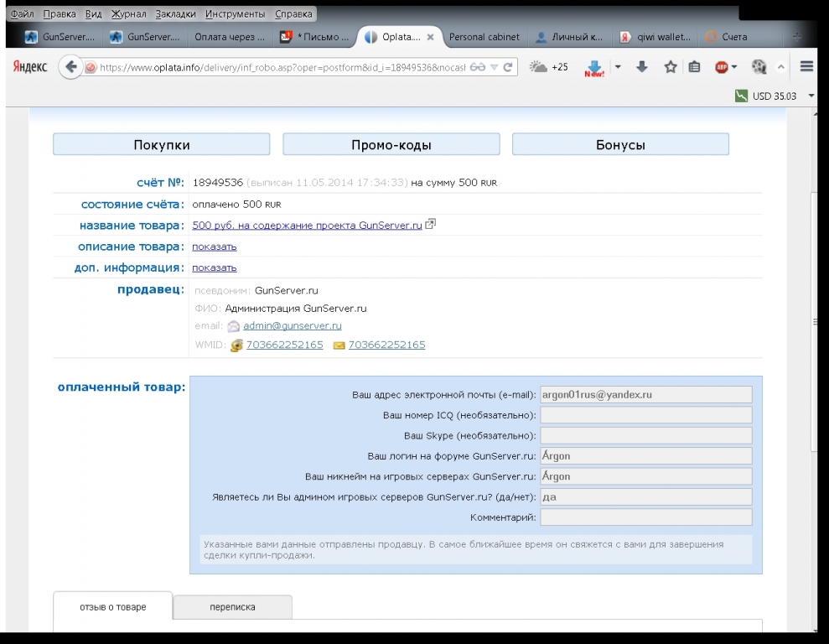Click the bookmark star icon
The width and height of the screenshot is (829, 644).
(670, 67)
